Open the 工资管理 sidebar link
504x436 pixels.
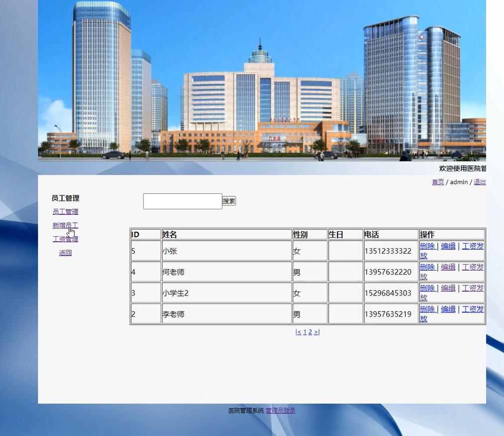[65, 239]
